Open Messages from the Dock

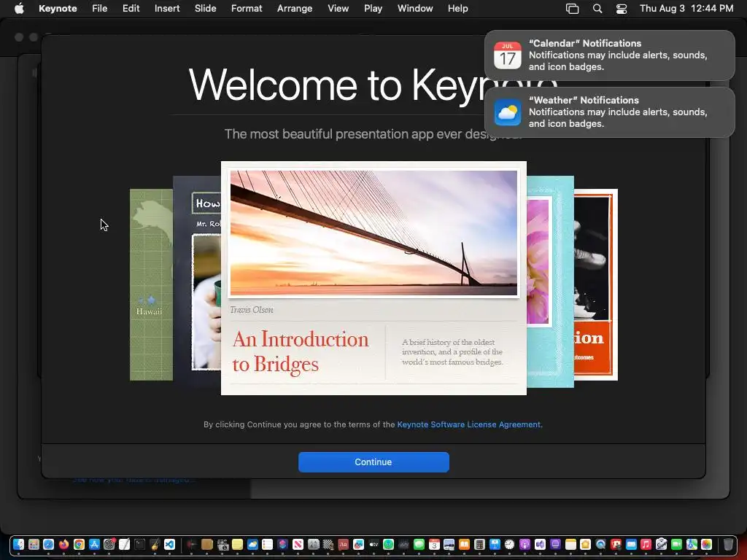tap(419, 544)
